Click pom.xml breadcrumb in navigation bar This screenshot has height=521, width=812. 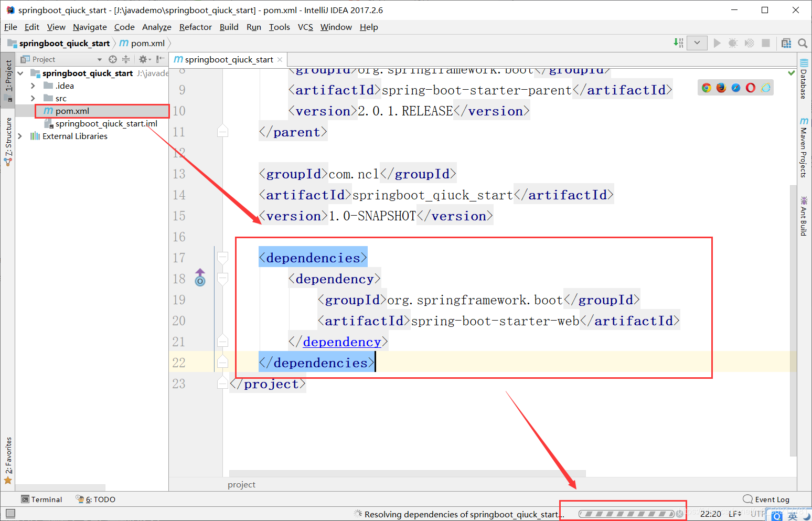pos(142,43)
